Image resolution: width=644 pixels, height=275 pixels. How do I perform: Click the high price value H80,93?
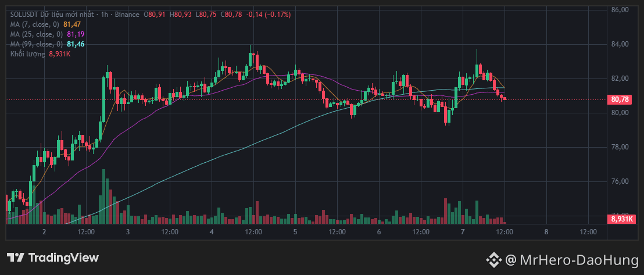pos(181,15)
